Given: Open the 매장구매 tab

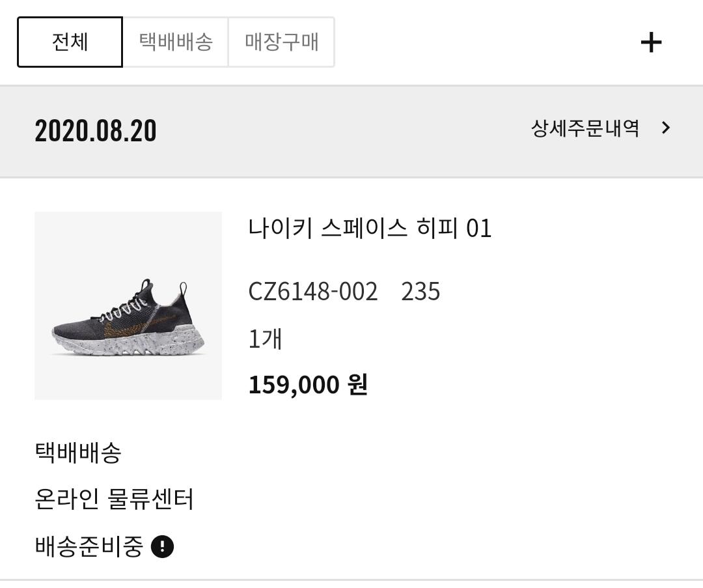Looking at the screenshot, I should coord(281,42).
